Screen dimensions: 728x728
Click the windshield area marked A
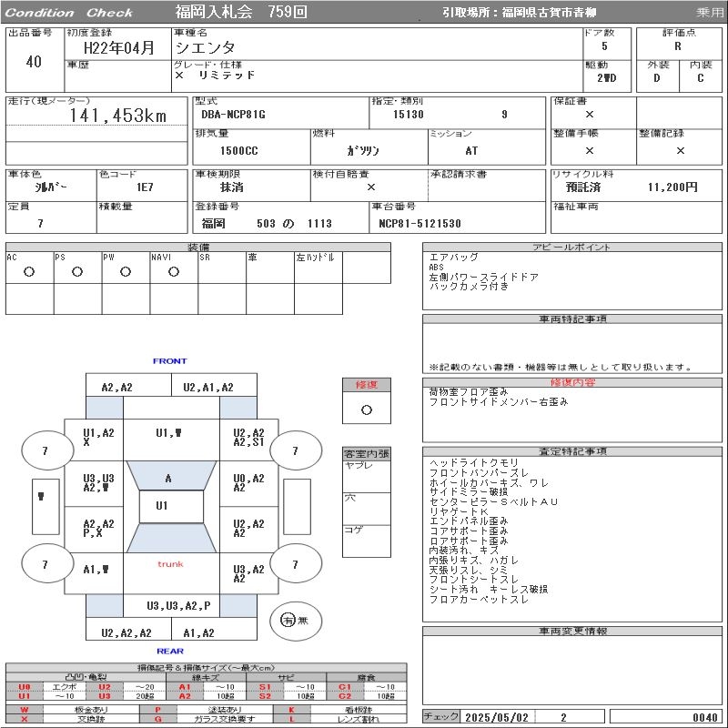pos(169,478)
